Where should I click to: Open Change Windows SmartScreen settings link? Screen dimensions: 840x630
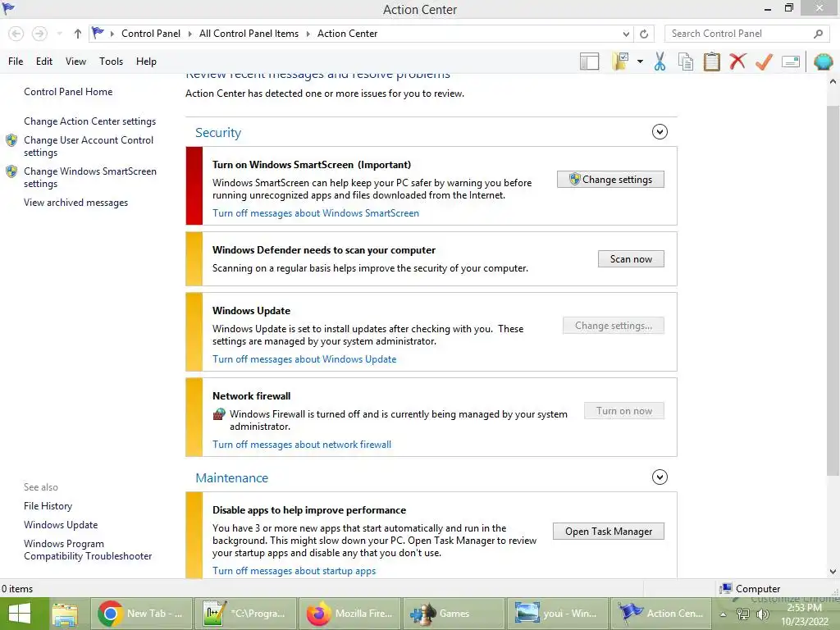pyautogui.click(x=90, y=177)
